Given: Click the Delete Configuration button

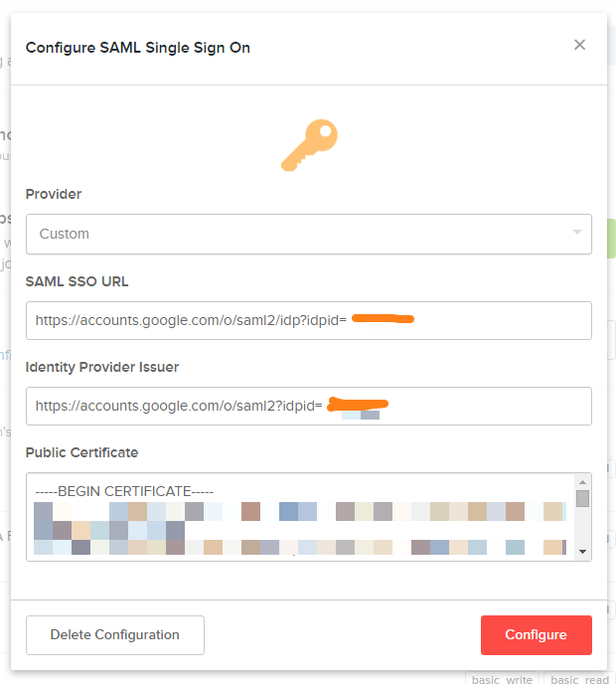Looking at the screenshot, I should pos(115,635).
